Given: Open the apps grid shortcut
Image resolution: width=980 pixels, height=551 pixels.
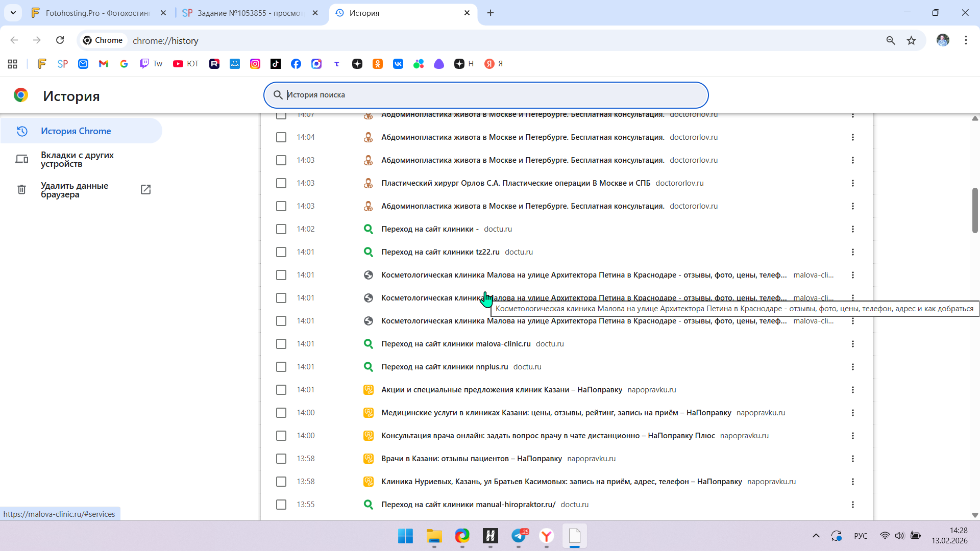Looking at the screenshot, I should click(13, 64).
